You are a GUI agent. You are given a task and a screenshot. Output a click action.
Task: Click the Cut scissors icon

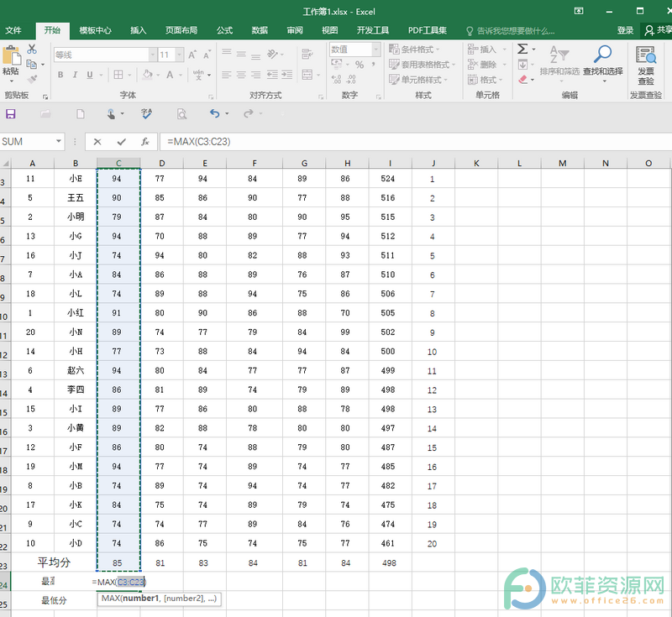[32, 50]
